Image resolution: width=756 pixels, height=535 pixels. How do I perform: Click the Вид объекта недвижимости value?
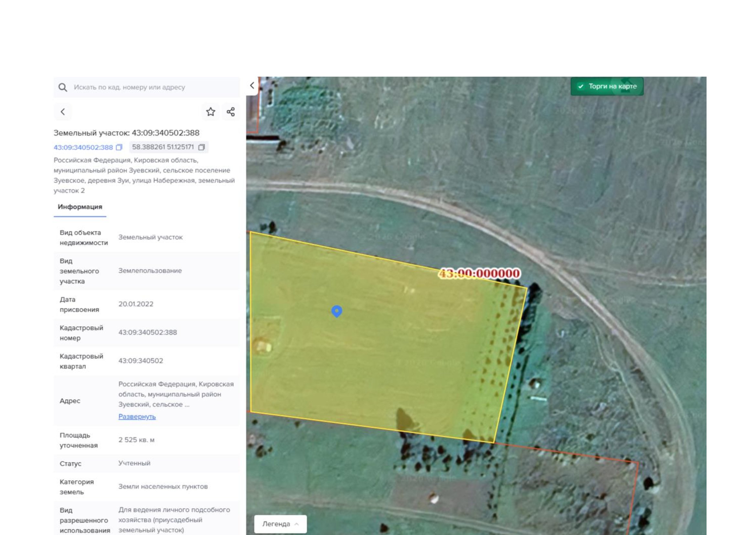151,237
